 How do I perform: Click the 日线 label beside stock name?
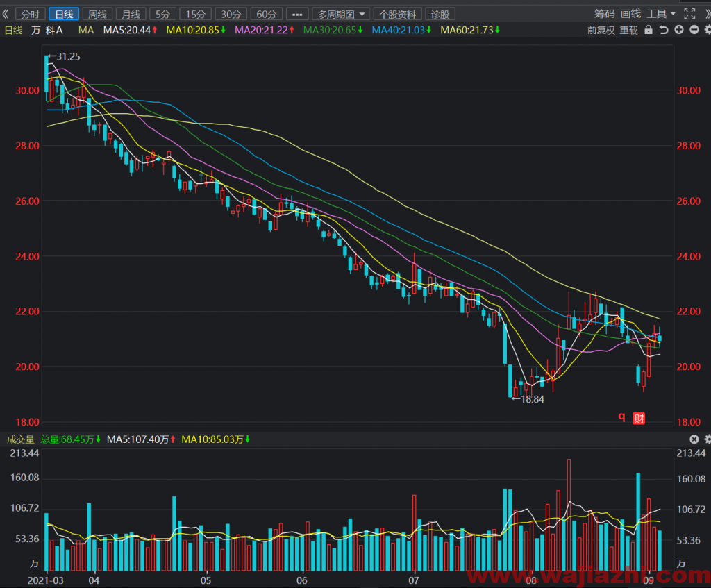pos(13,31)
